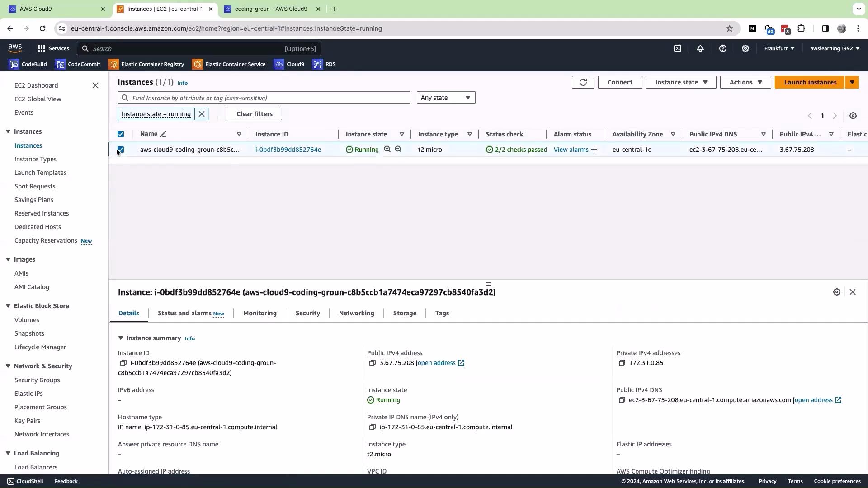Open the Cloud9 shortcut
Image resolution: width=868 pixels, height=488 pixels.
click(x=289, y=64)
